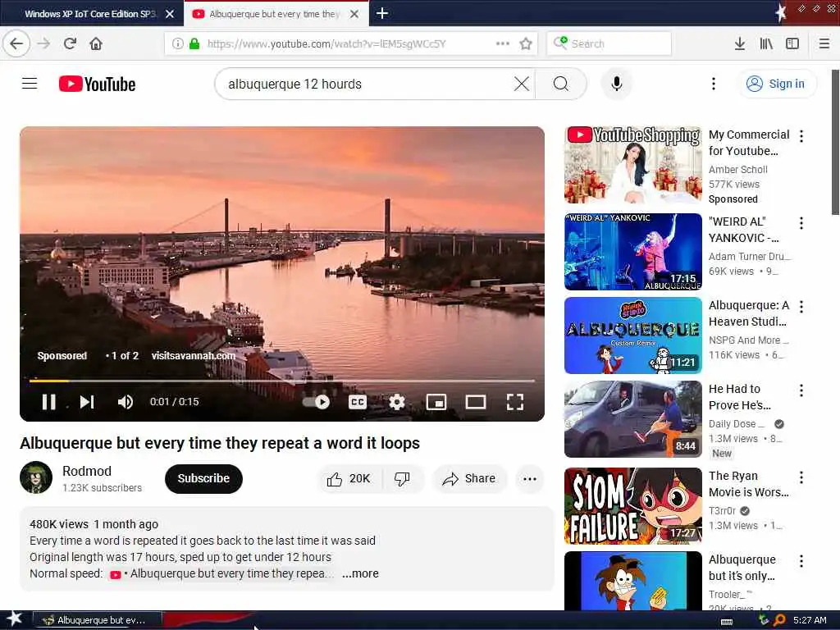The width and height of the screenshot is (840, 630).
Task: Open Albuquerque Heaven Studio remix thumbnail
Action: tap(632, 336)
